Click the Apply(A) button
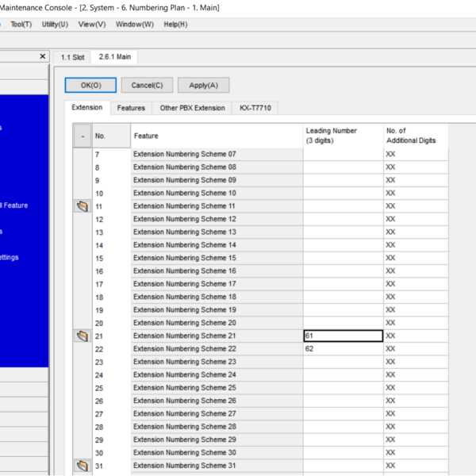Viewport: 476px width, 476px height. [203, 85]
